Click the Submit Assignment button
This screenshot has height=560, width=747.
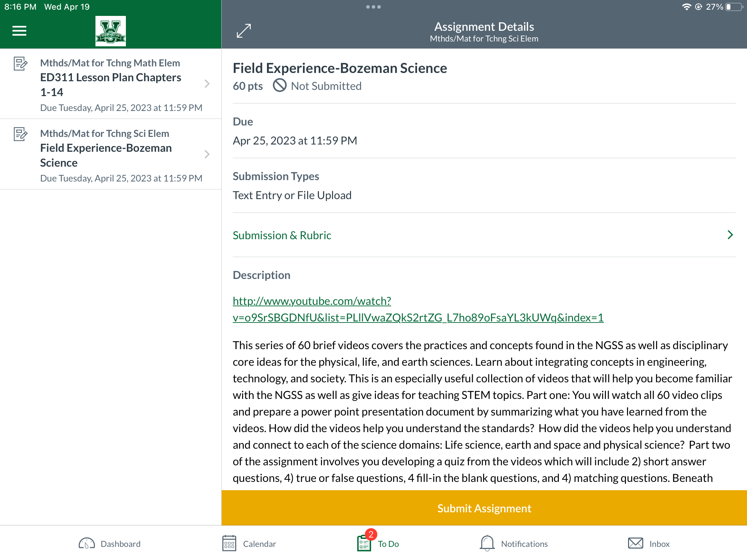(x=484, y=508)
